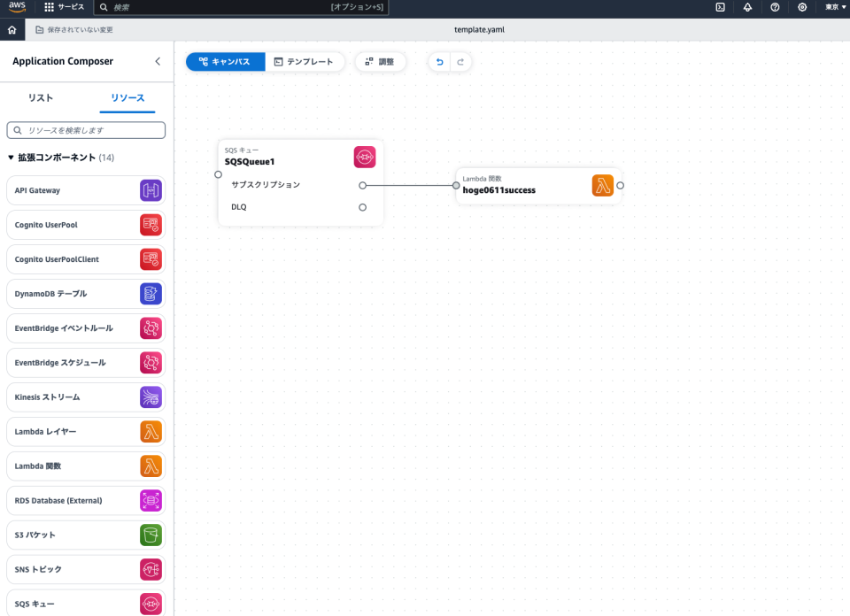Select the Kinesis ストリーム icon

(x=151, y=397)
